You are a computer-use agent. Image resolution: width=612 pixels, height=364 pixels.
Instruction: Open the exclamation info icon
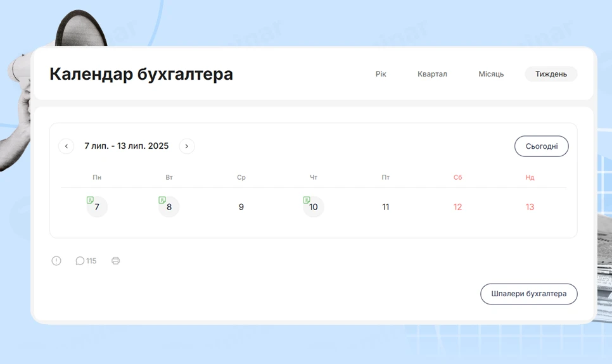[x=56, y=261]
